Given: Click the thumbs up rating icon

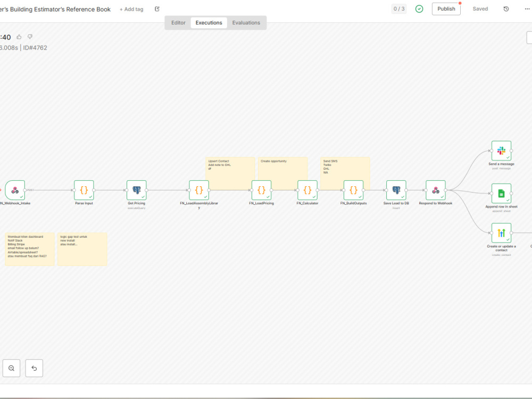Looking at the screenshot, I should click(x=19, y=37).
